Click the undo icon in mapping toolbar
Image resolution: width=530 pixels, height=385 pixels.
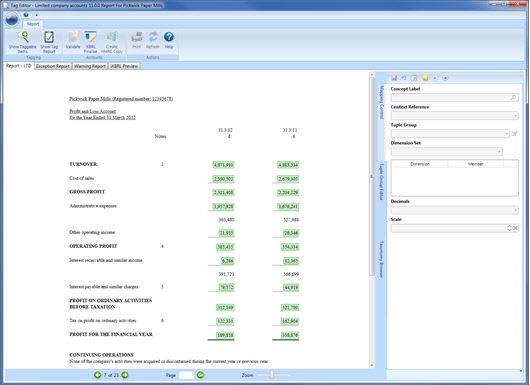coord(404,78)
